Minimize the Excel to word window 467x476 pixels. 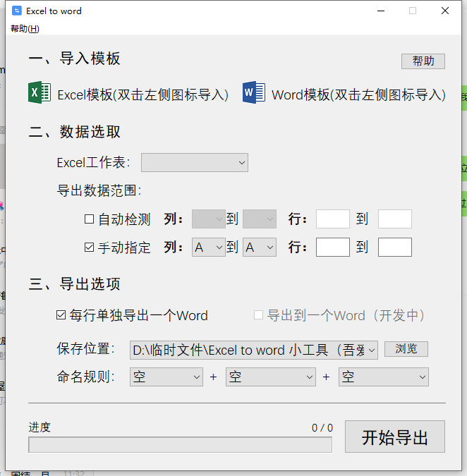pos(381,11)
